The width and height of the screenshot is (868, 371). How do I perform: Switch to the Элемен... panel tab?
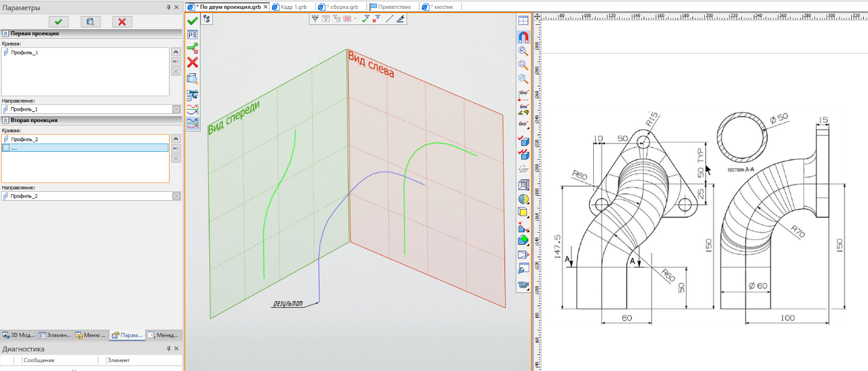55,335
